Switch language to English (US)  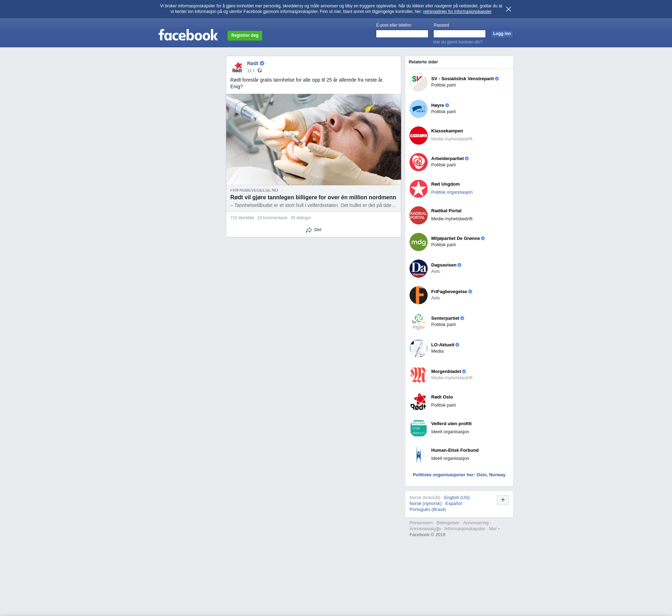(x=457, y=498)
